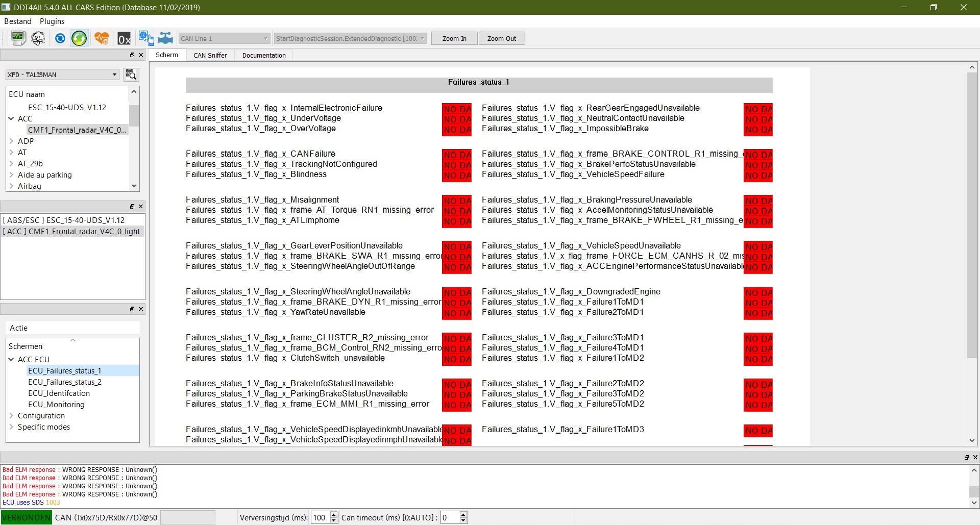Click the gear-and-hand manual command icon
980x525 pixels.
click(x=146, y=38)
